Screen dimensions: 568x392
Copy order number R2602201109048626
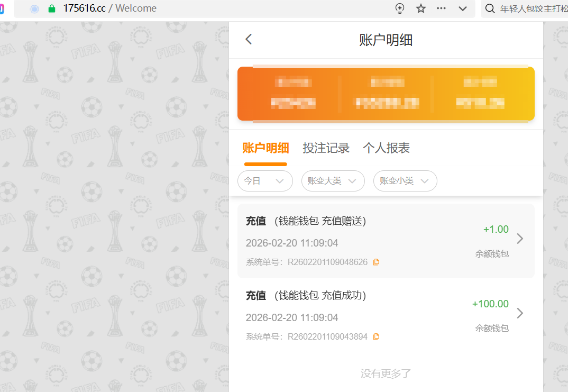tap(377, 262)
